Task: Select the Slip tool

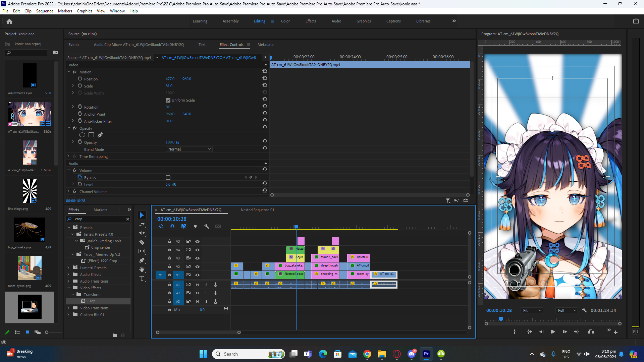Action: pos(142,251)
